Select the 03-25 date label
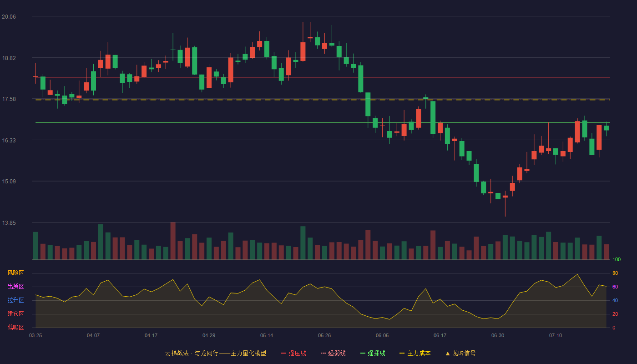This screenshot has height=364, width=637. (x=35, y=335)
